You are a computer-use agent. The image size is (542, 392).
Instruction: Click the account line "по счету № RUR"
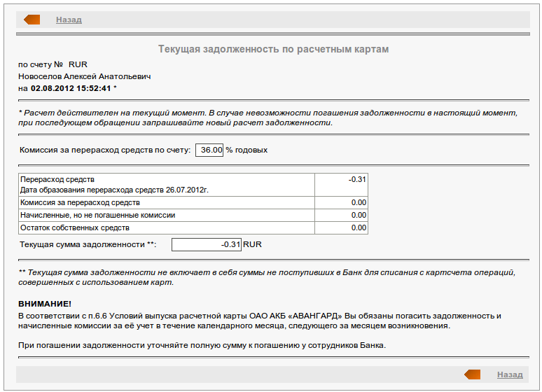point(53,64)
